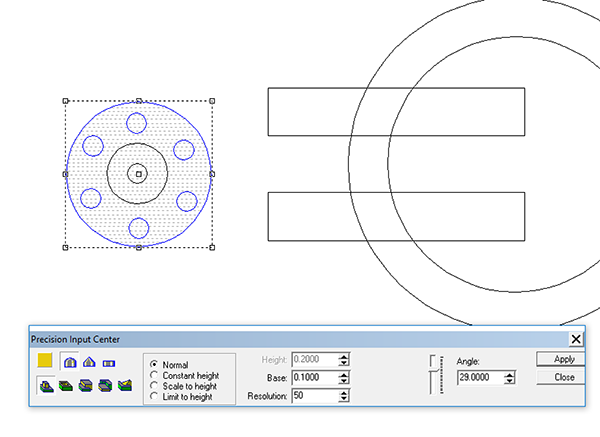Click the disabled Height value field

tap(315, 359)
